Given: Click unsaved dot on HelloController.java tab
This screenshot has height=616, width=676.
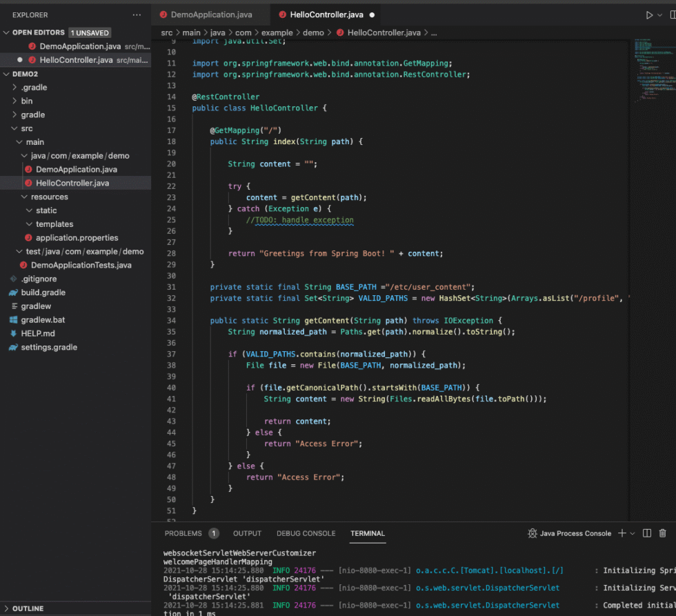Looking at the screenshot, I should pyautogui.click(x=372, y=15).
